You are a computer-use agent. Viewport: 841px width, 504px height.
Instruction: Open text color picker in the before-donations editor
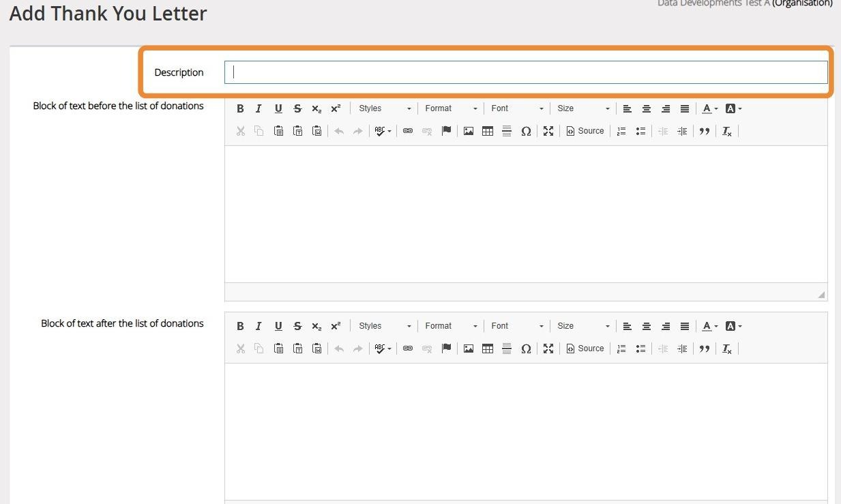710,108
